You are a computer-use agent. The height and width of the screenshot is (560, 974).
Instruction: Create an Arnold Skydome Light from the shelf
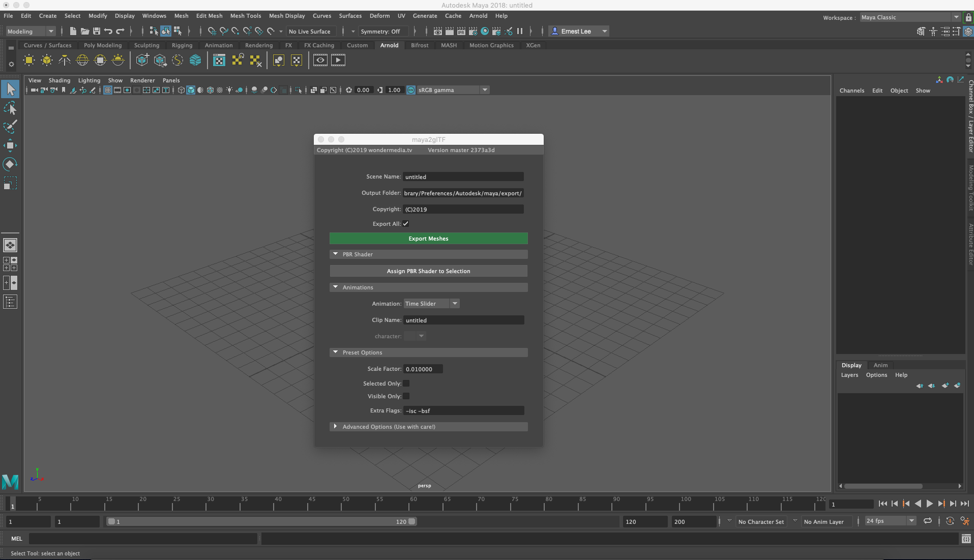82,60
